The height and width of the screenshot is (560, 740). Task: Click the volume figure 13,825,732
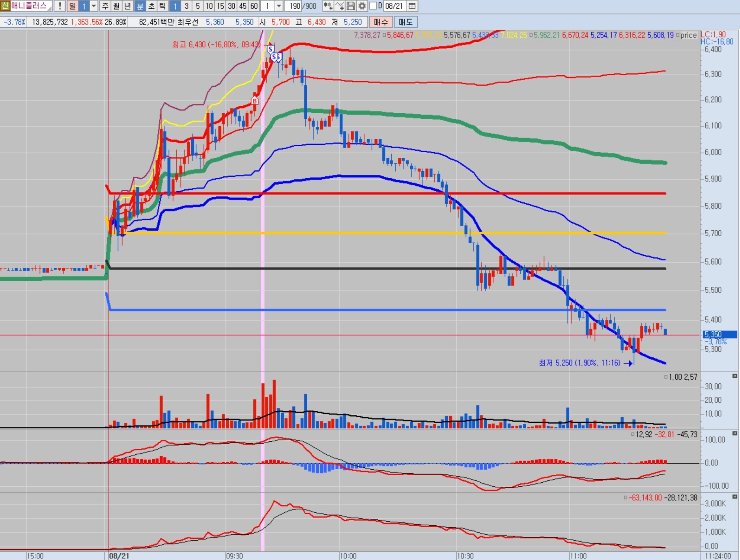(x=50, y=22)
